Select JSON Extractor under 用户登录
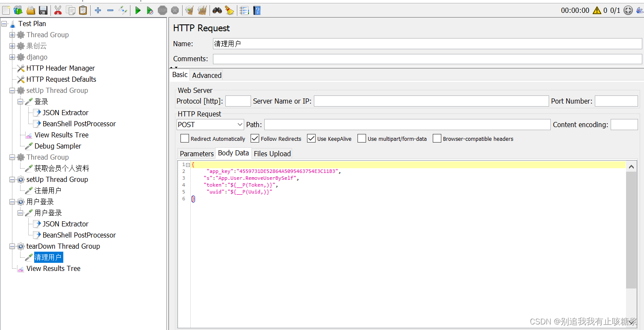 click(65, 224)
